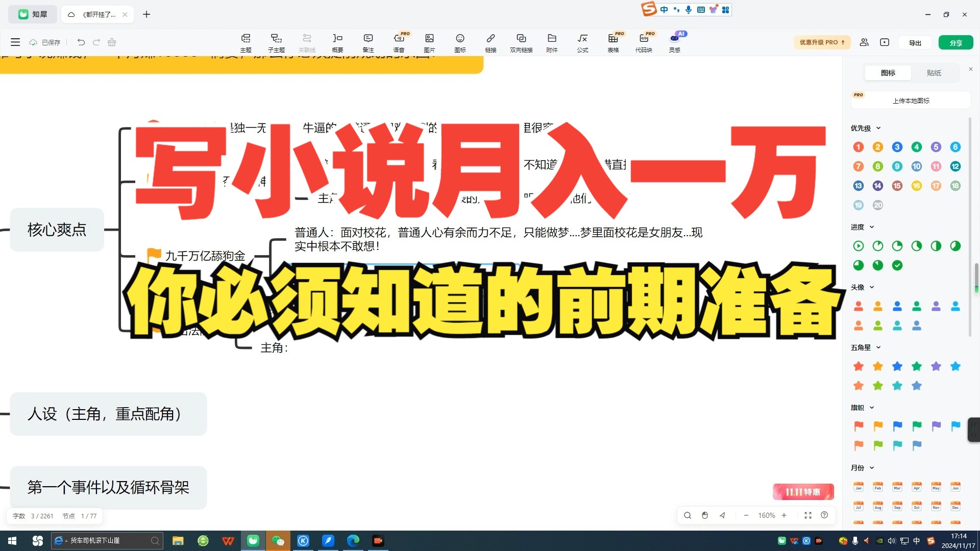Undo the last action
The width and height of the screenshot is (980, 551).
click(x=81, y=42)
